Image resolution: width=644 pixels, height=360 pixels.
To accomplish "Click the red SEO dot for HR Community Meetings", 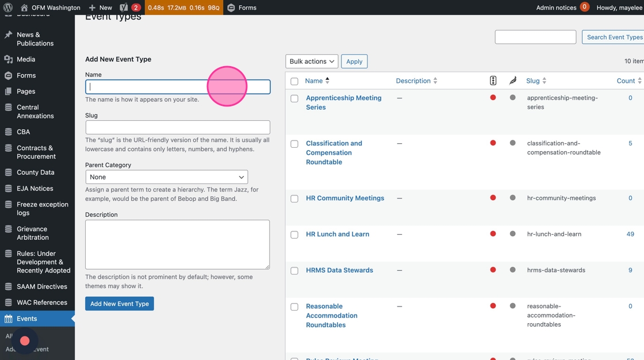I will coord(493,198).
